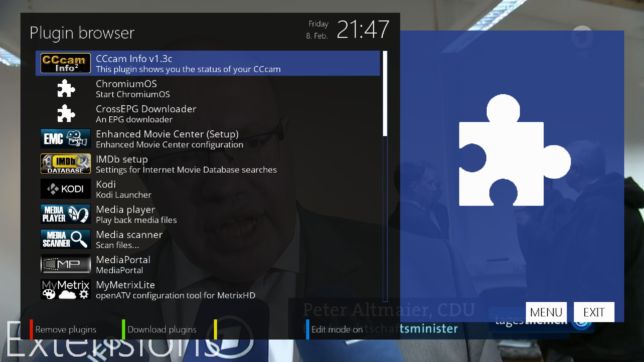Click the red color key bar

coord(31,329)
